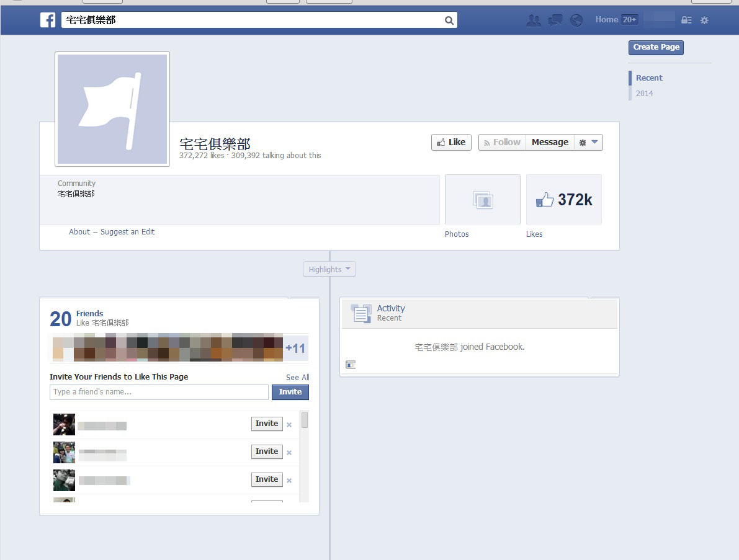Click the friend name input field
The image size is (739, 560).
point(159,392)
